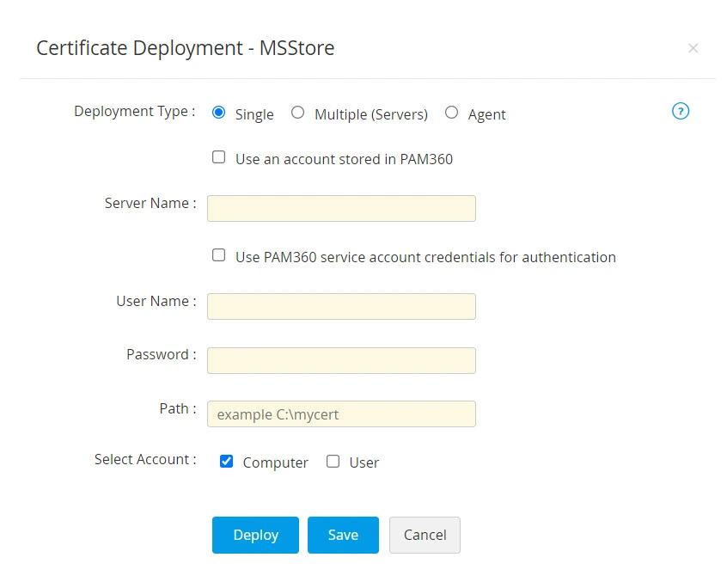Check 'Use PAM360 service account credentials for authentication'
The height and width of the screenshot is (588, 727).
click(218, 254)
